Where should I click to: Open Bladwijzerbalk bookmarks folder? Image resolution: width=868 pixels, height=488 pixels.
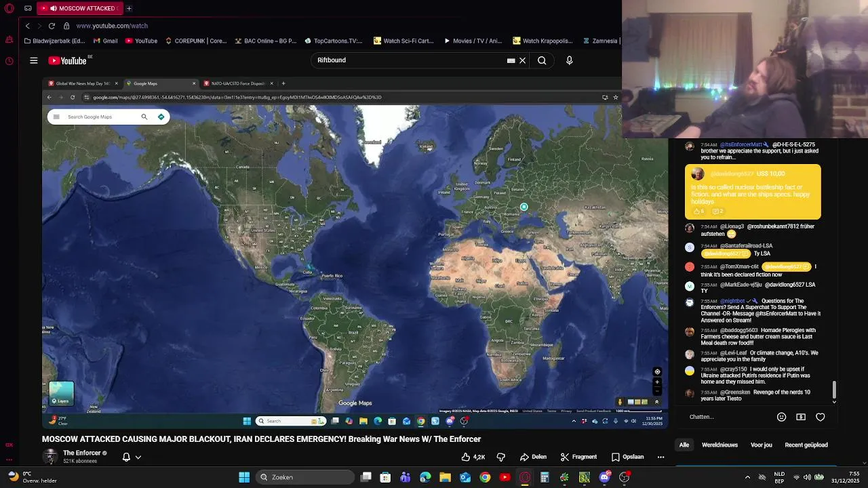pos(54,41)
